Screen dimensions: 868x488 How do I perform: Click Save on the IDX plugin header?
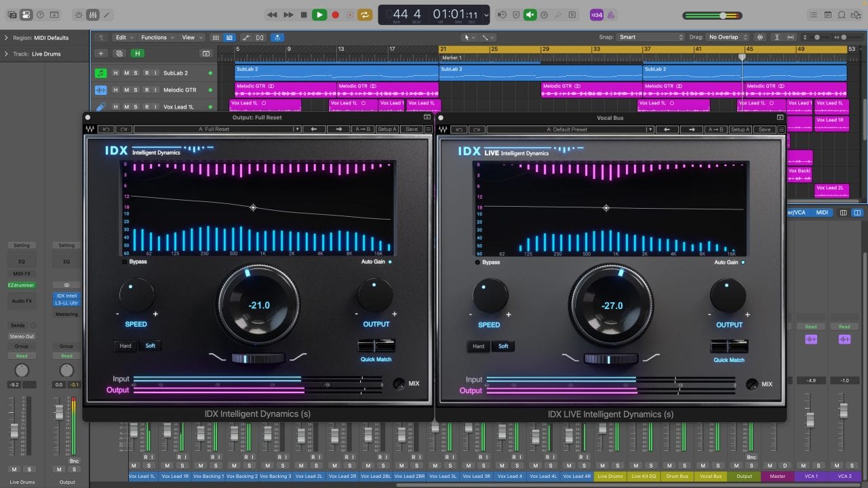(x=412, y=129)
